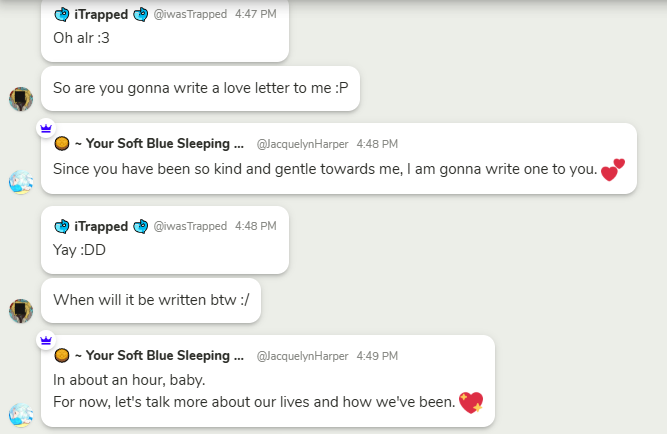The height and width of the screenshot is (434, 667).
Task: Click the orange circle badge in the 4:49 PM message header
Action: [x=61, y=355]
